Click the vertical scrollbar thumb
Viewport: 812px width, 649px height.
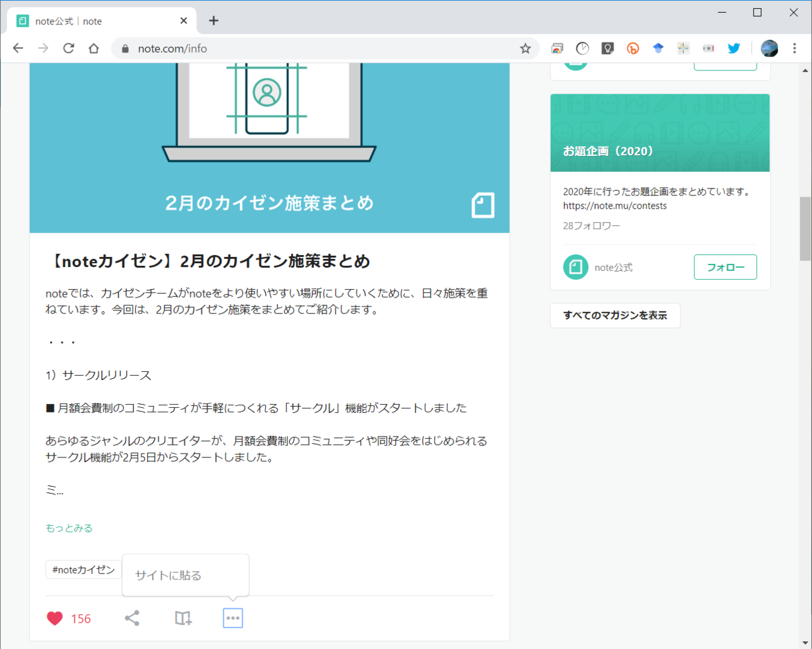[x=805, y=228]
